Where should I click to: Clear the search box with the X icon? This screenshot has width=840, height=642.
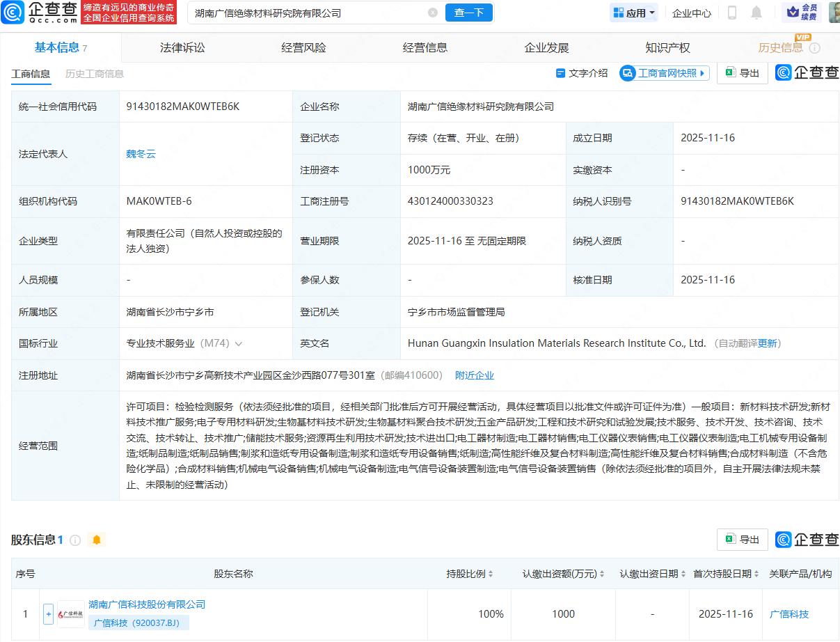click(x=432, y=13)
